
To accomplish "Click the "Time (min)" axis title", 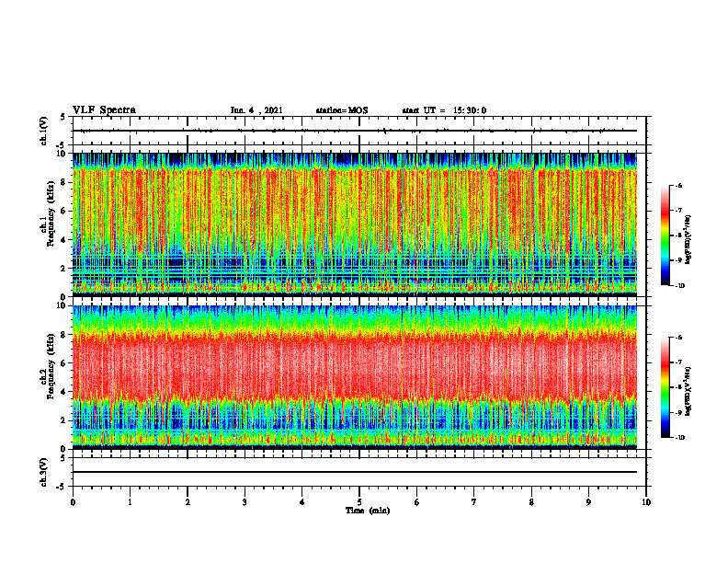I will tap(368, 511).
